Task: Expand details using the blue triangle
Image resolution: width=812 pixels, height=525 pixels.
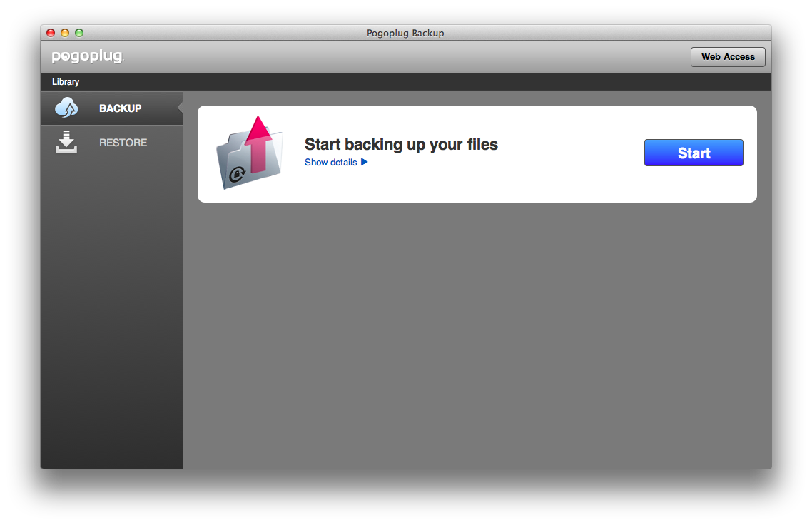Action: 364,163
